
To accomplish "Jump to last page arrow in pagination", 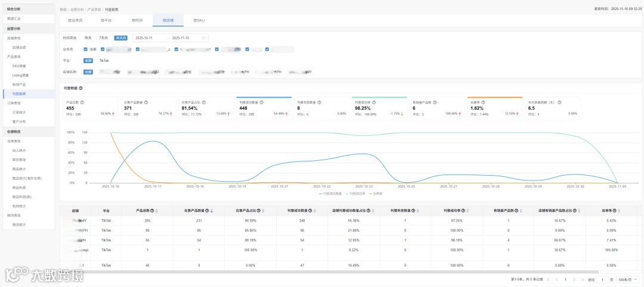I will coord(583,279).
